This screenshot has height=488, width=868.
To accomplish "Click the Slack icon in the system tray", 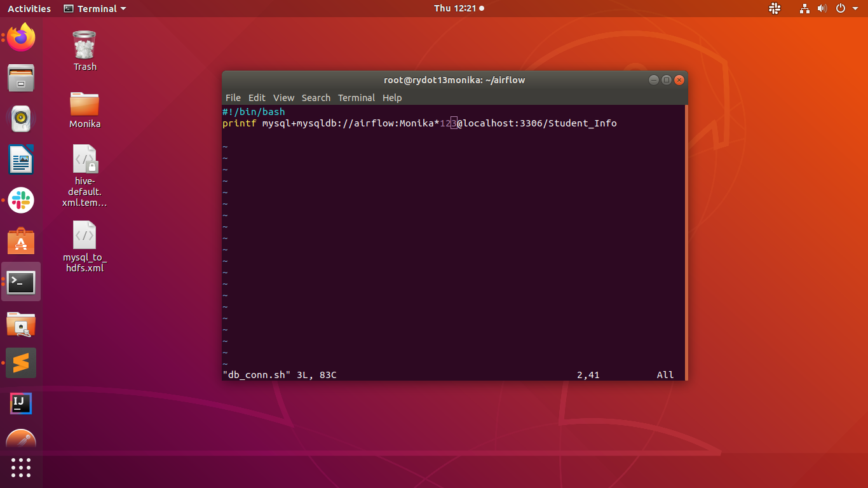I will [775, 9].
